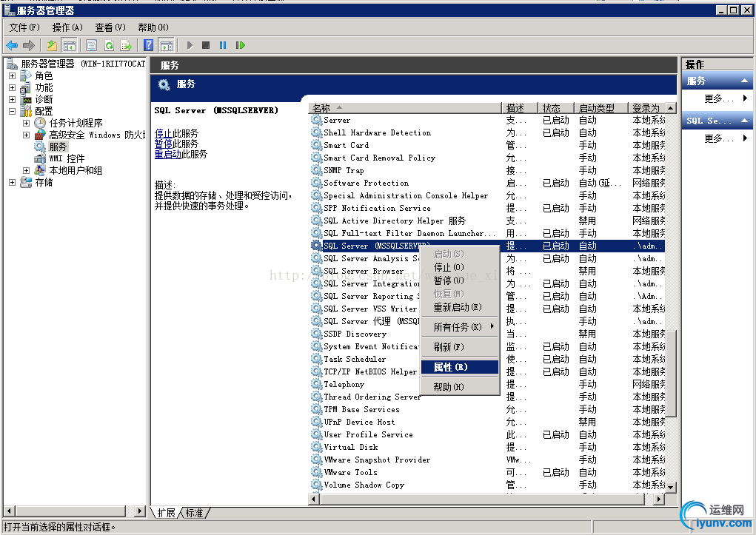Screen dimensions: 756x535
Task: Select the 功能 node in the tree
Action: point(44,88)
